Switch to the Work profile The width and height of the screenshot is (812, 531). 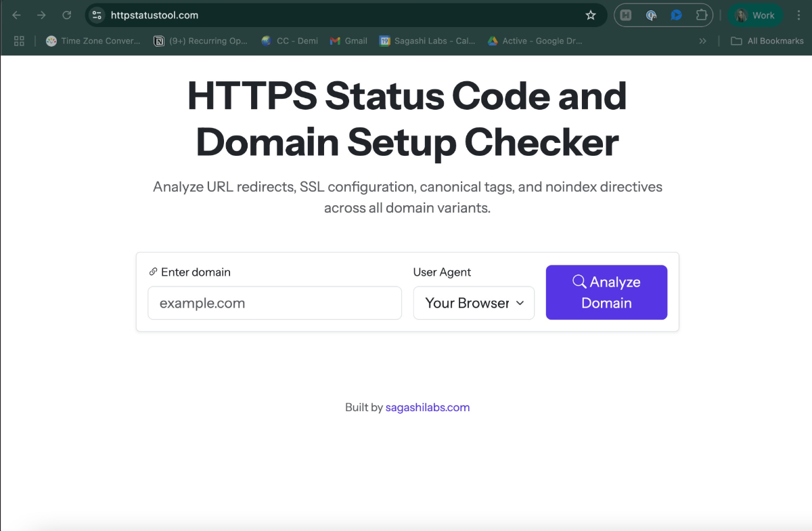(x=756, y=15)
